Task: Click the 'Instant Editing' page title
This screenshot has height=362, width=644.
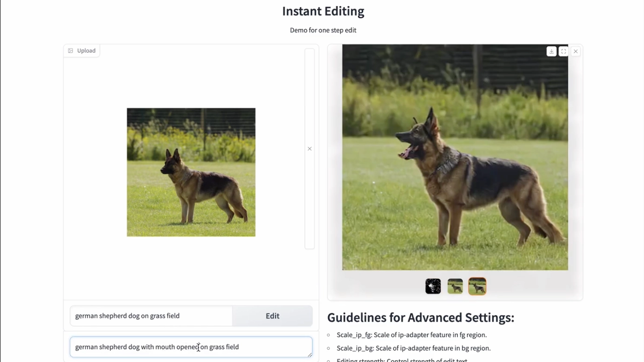Action: (323, 11)
